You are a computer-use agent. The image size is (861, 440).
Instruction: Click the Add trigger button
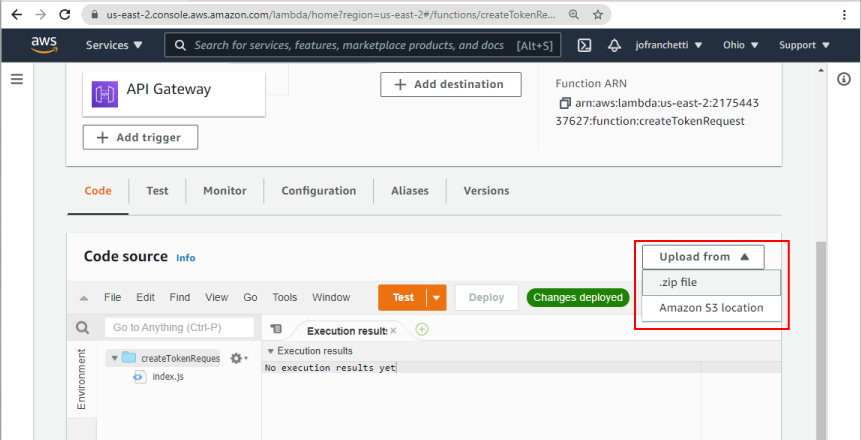[x=140, y=137]
